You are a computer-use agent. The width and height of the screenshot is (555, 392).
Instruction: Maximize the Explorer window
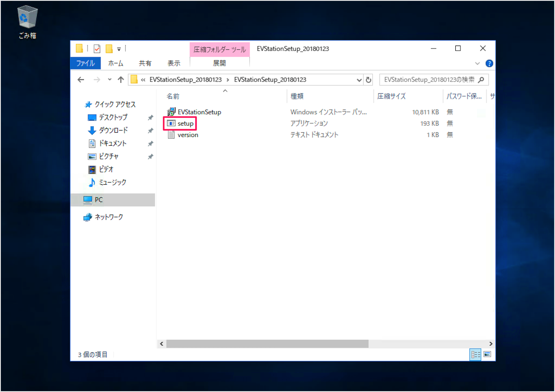(x=458, y=49)
